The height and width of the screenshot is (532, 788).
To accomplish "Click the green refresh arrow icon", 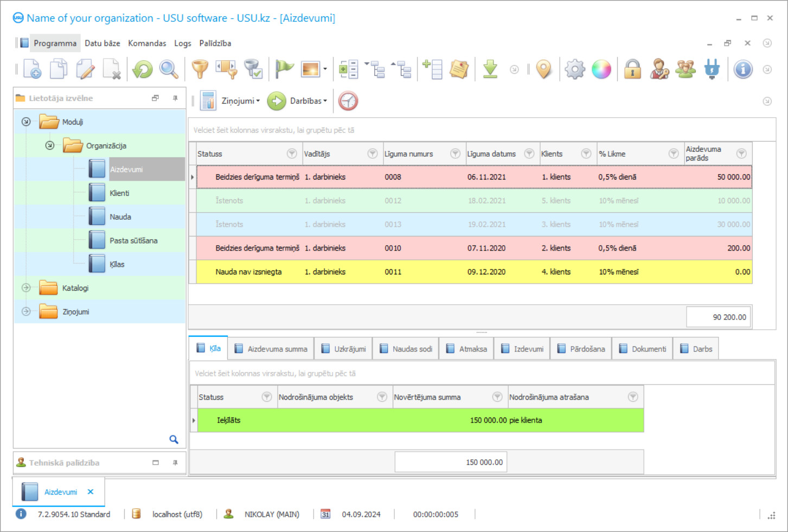I will (x=143, y=69).
